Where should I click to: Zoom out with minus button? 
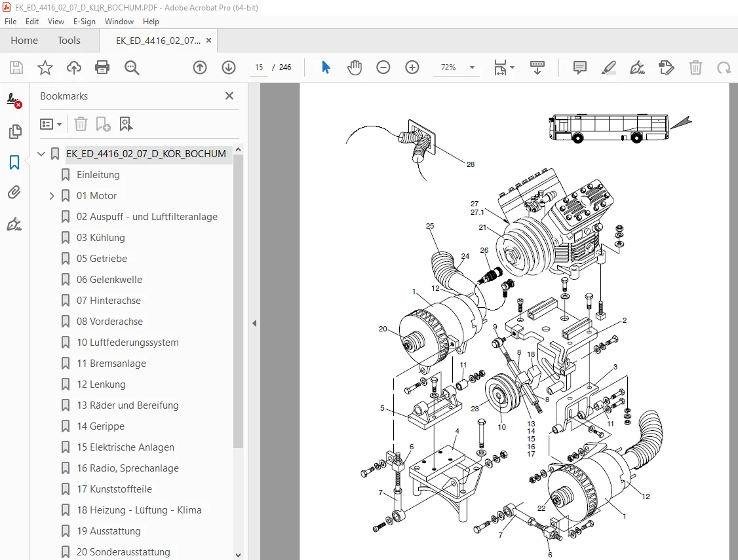383,67
